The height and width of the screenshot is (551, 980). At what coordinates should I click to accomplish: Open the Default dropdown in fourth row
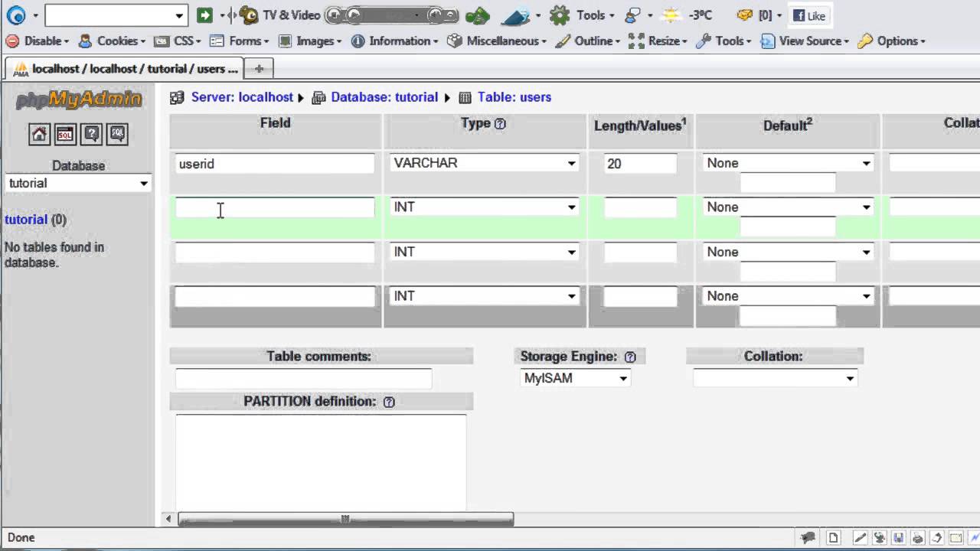pos(788,296)
